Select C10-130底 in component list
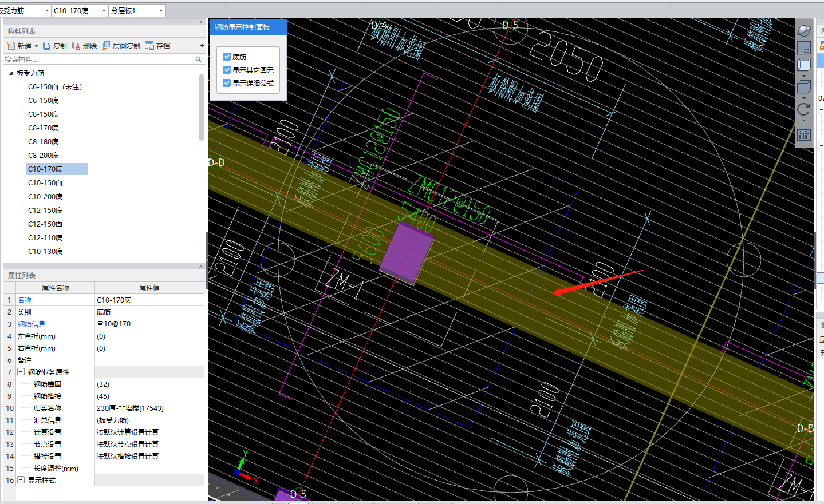The height and width of the screenshot is (504, 824). pyautogui.click(x=45, y=252)
